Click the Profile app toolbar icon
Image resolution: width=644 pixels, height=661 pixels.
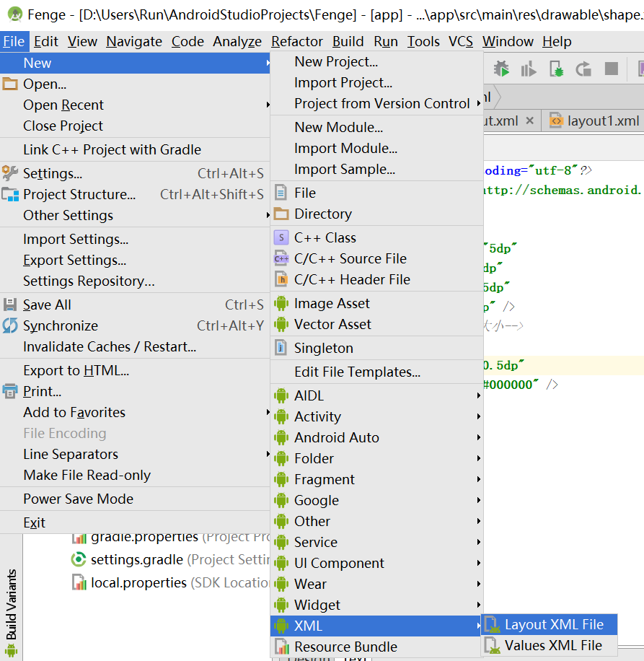click(528, 68)
